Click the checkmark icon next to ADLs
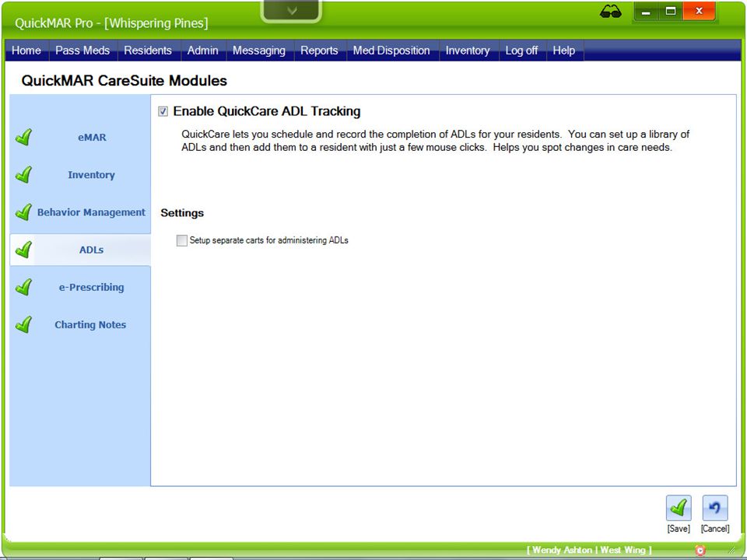747x560 pixels. coord(23,250)
